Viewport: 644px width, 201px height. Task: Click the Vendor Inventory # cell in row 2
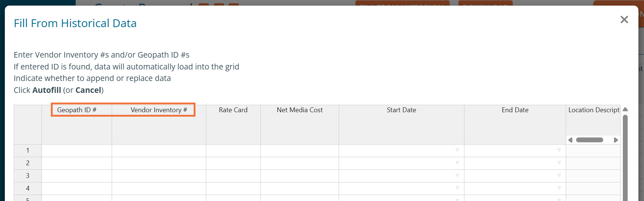[x=159, y=163]
